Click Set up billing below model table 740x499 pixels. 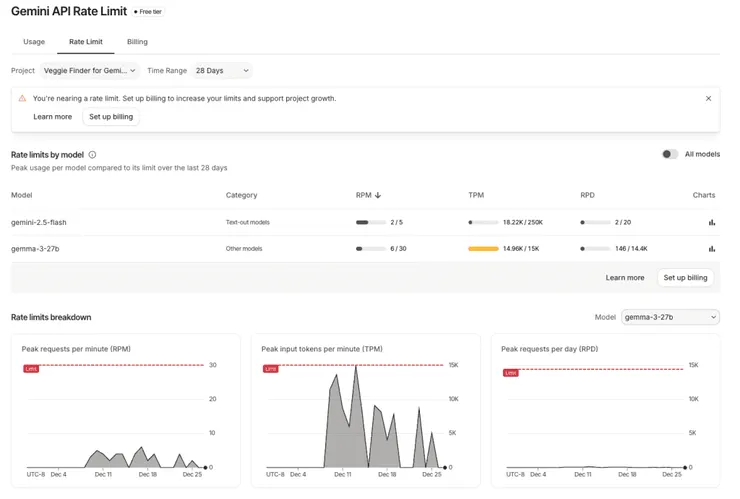tap(685, 278)
